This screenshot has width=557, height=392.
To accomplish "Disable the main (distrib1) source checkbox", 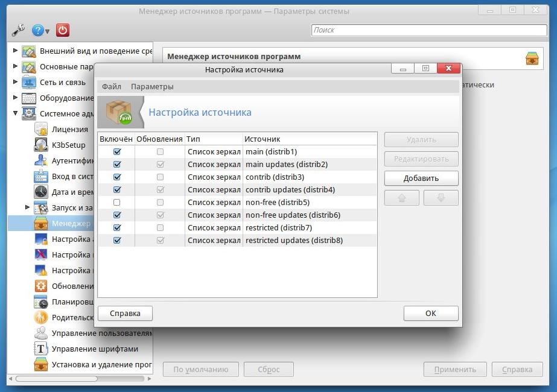I will 117,151.
